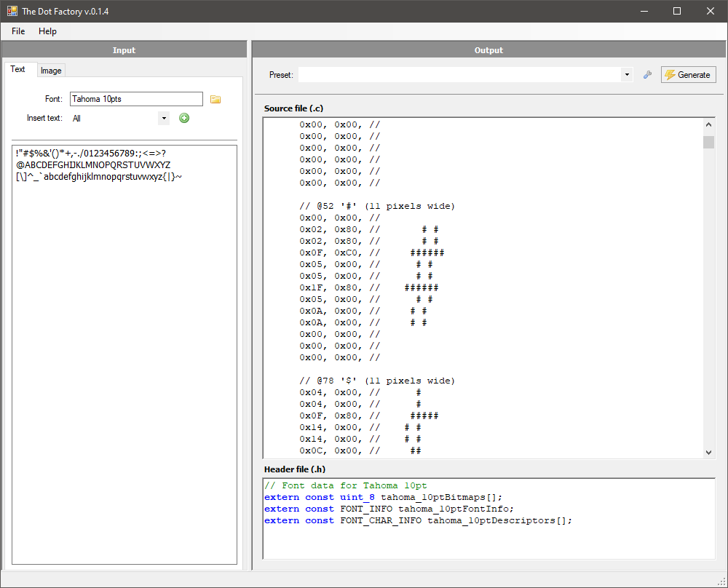This screenshot has width=728, height=588.
Task: Click the source file scroll down arrow
Action: [x=708, y=452]
